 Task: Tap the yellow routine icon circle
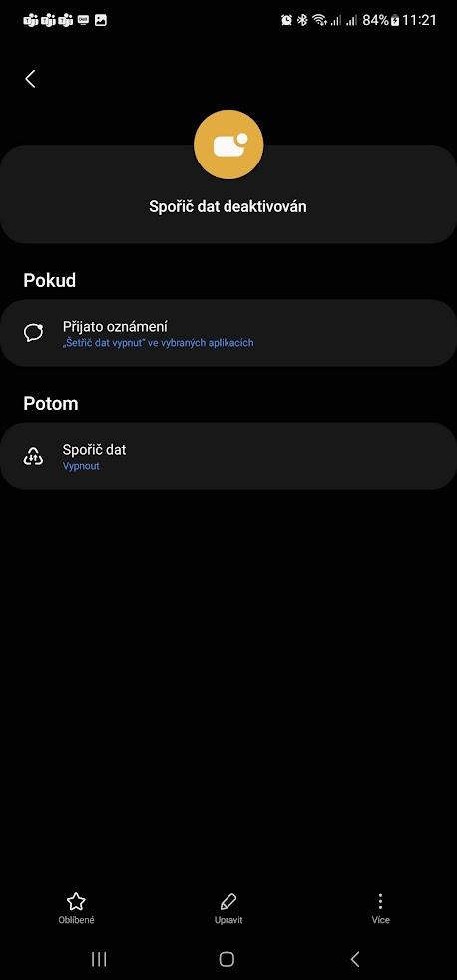click(x=228, y=145)
